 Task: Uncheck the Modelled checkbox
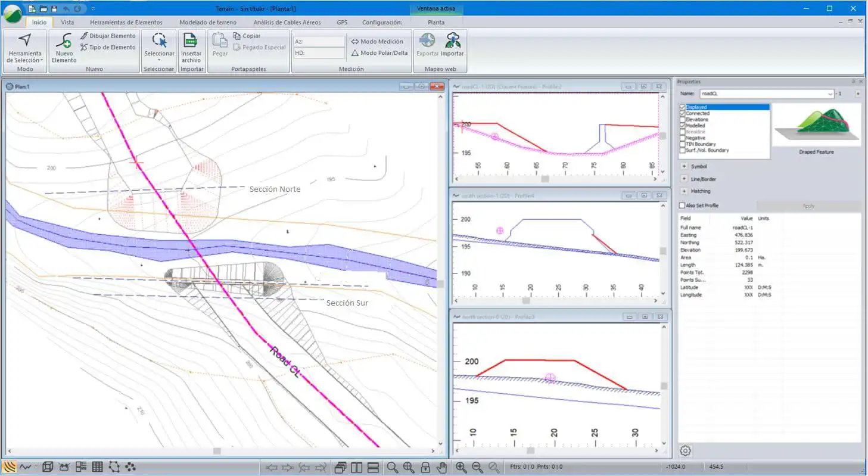(x=683, y=126)
